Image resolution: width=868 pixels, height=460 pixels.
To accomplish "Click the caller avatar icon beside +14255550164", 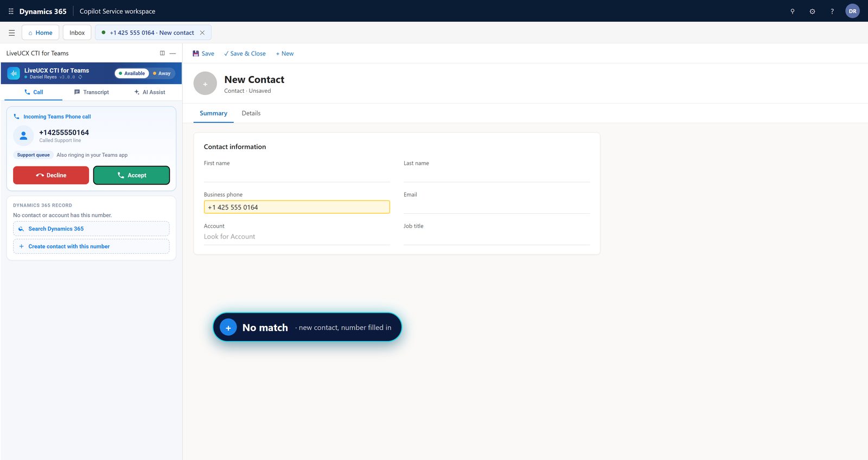I will coord(23,136).
